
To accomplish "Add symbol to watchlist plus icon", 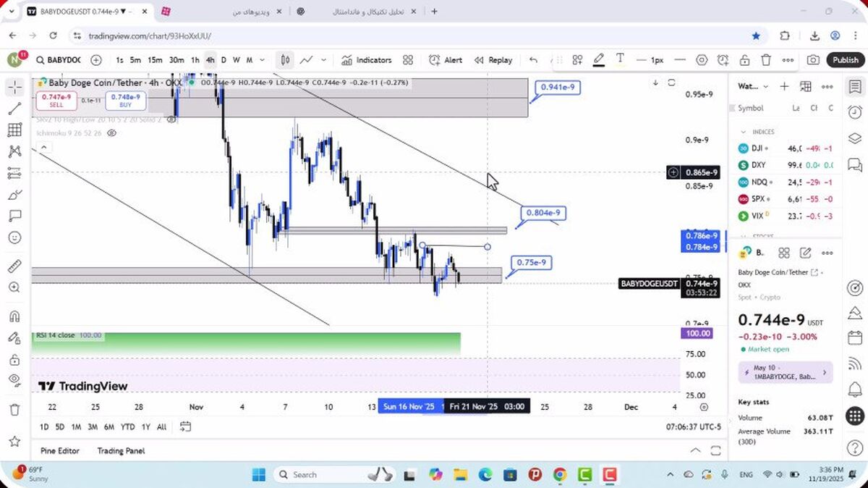I will click(x=784, y=86).
